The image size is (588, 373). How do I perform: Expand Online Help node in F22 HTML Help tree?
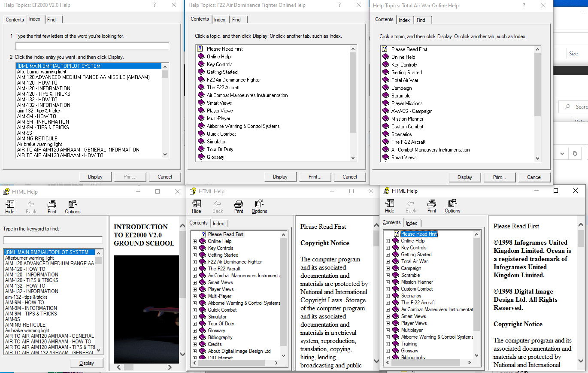coord(194,241)
